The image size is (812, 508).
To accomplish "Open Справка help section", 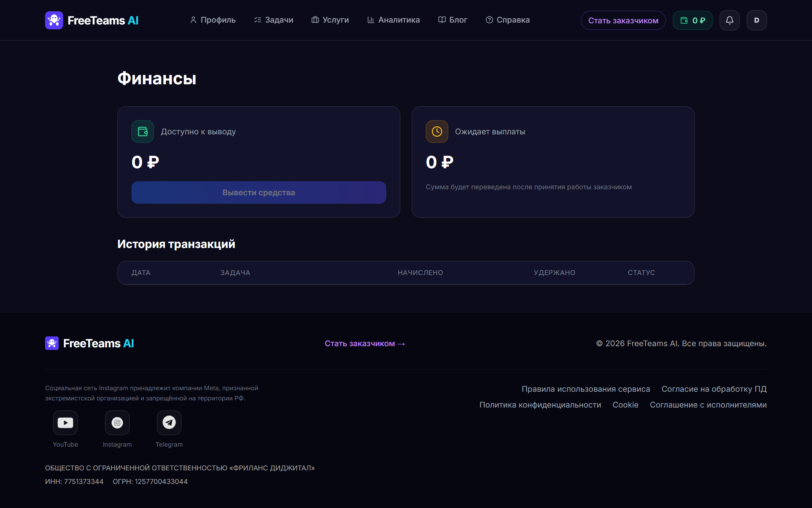I will coord(507,20).
